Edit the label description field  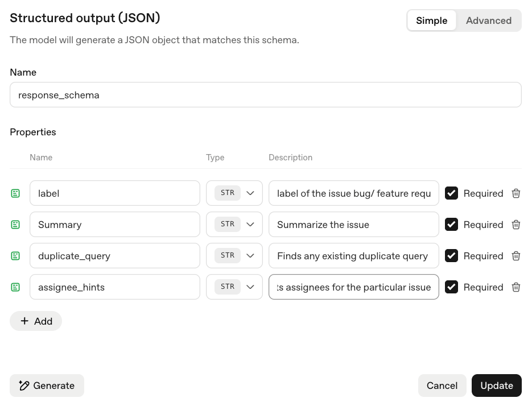pos(354,193)
